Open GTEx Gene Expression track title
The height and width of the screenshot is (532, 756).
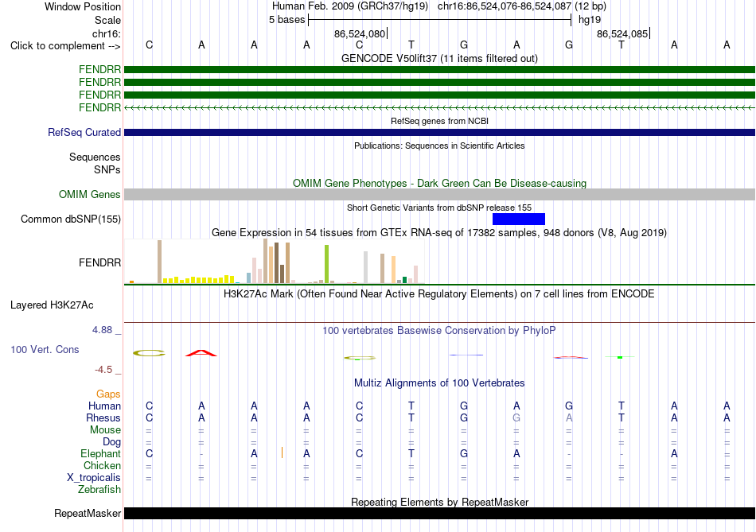tap(439, 233)
